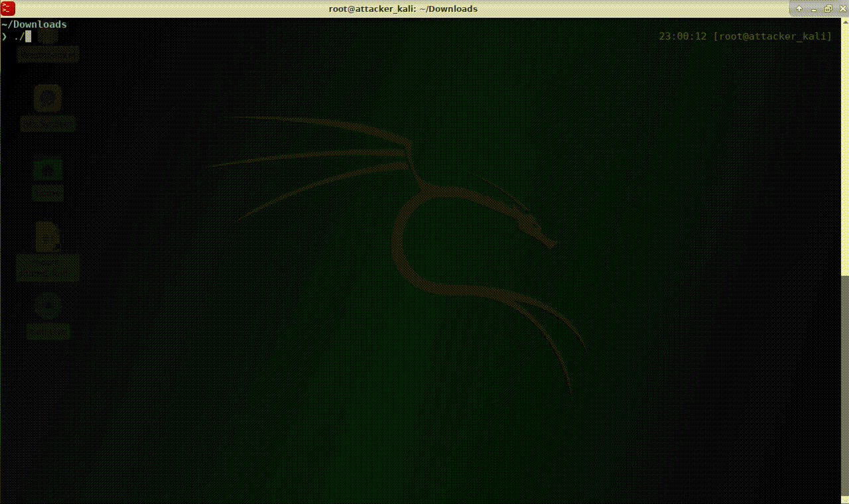Image resolution: width=849 pixels, height=504 pixels.
Task: Select the faded document shortcut desktop icon
Action: (x=48, y=237)
